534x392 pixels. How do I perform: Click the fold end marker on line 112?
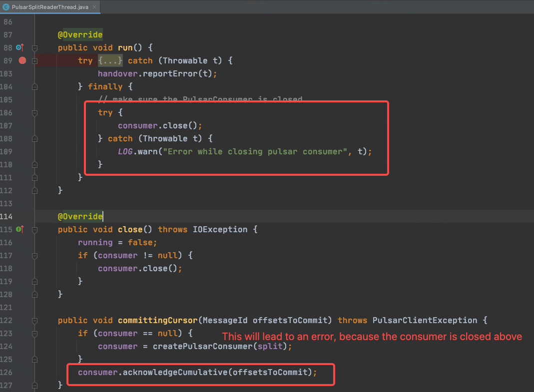click(35, 191)
